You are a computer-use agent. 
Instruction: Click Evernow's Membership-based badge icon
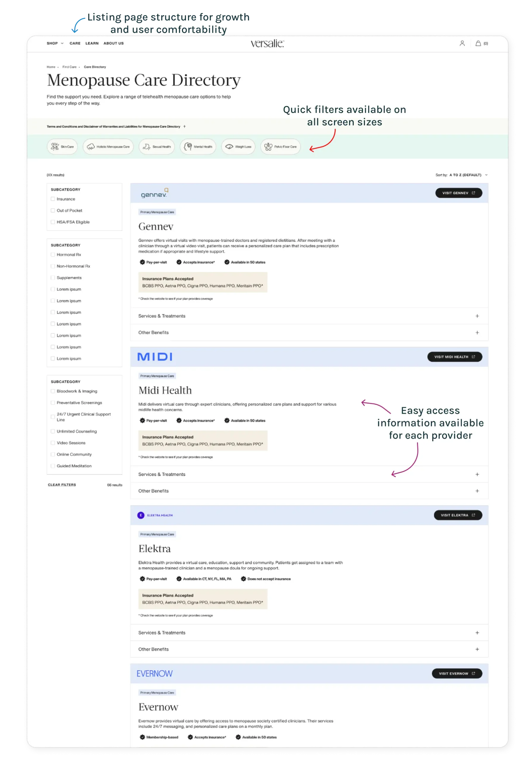pyautogui.click(x=142, y=737)
